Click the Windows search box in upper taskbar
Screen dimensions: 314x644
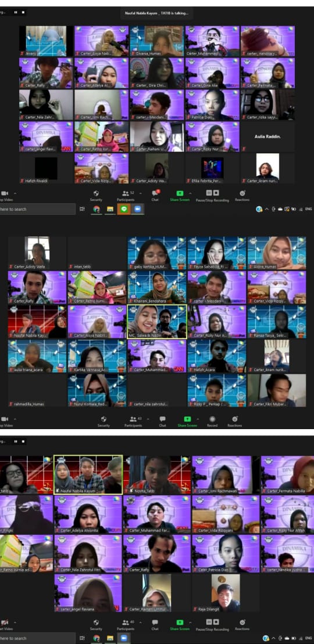click(37, 209)
